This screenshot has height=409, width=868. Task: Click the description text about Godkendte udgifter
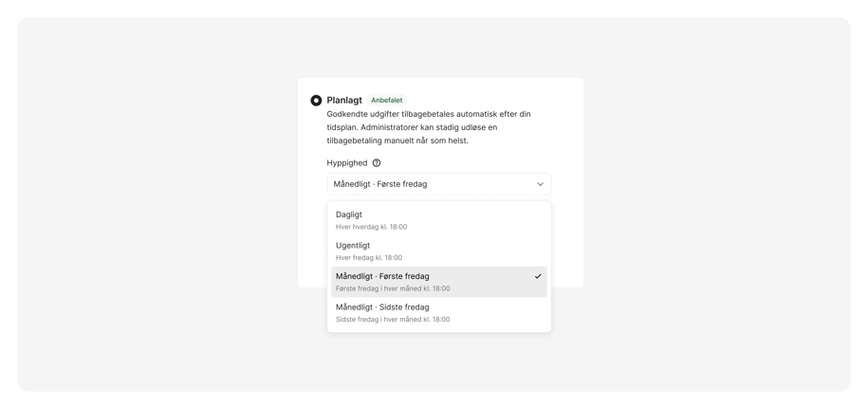(429, 127)
